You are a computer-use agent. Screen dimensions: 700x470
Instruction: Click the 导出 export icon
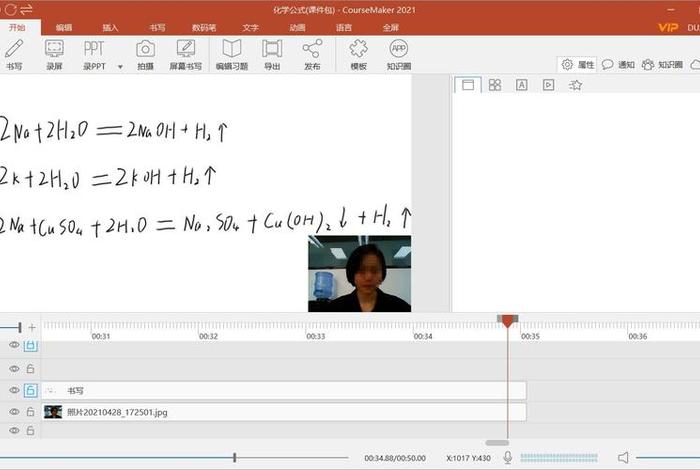click(x=272, y=54)
